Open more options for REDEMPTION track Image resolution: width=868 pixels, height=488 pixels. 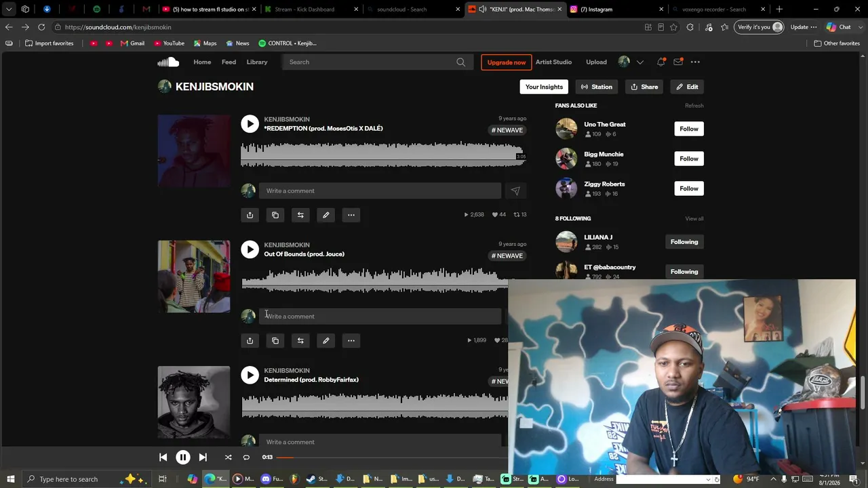point(351,215)
